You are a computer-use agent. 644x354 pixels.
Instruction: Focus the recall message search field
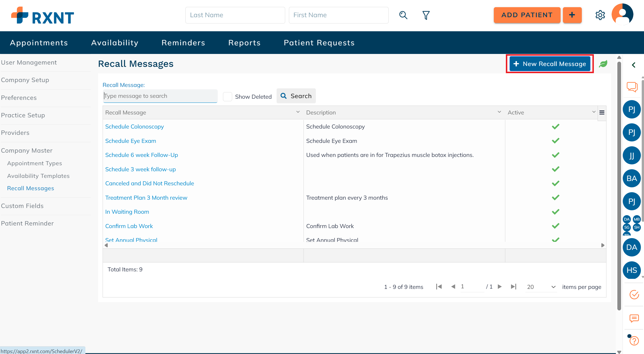[160, 96]
